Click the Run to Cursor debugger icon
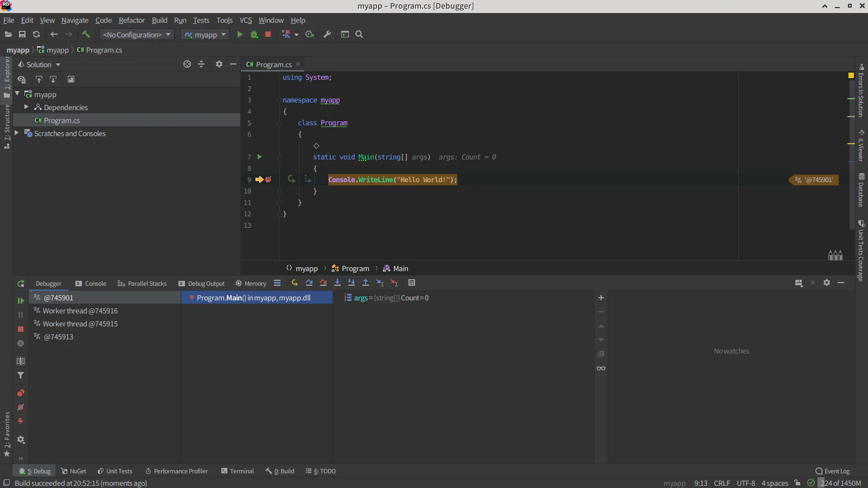The image size is (868, 488). (x=380, y=282)
